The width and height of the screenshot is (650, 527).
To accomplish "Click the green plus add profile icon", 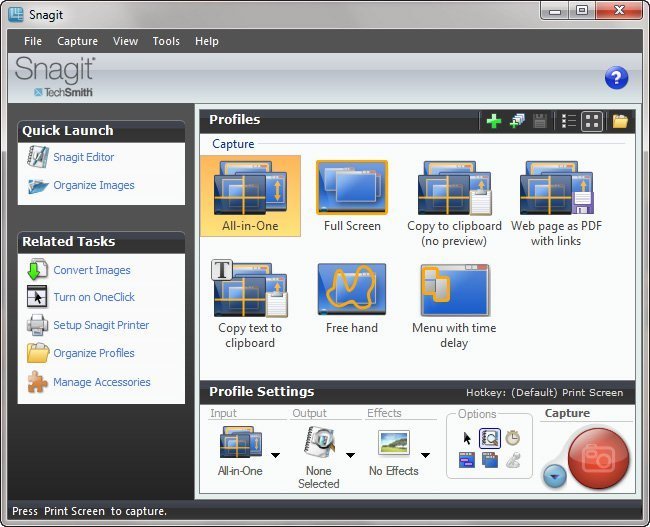I will click(x=493, y=121).
